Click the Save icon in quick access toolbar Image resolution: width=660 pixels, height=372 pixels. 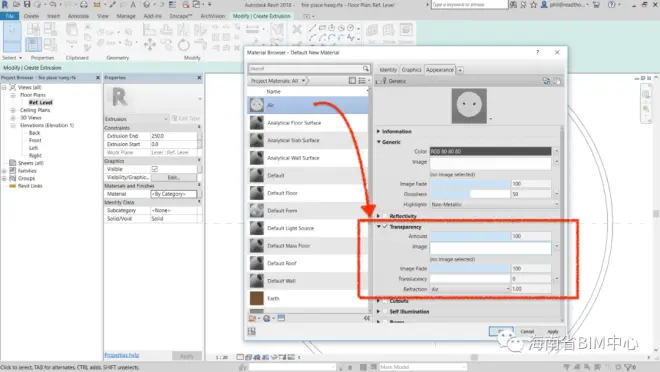click(27, 5)
